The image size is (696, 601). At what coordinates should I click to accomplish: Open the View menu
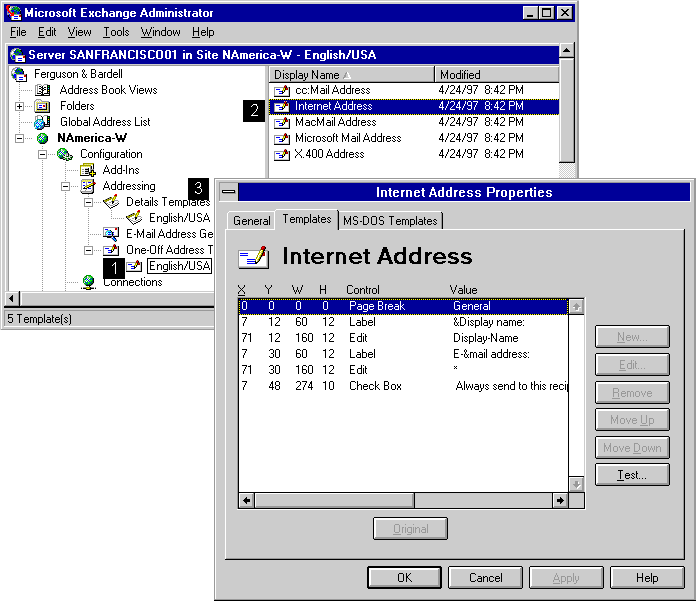pyautogui.click(x=79, y=32)
